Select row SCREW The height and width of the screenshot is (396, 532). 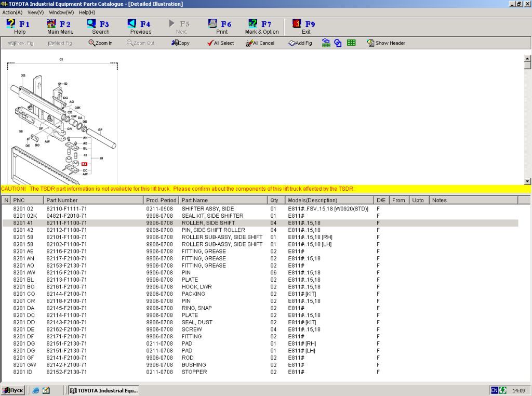click(260, 329)
